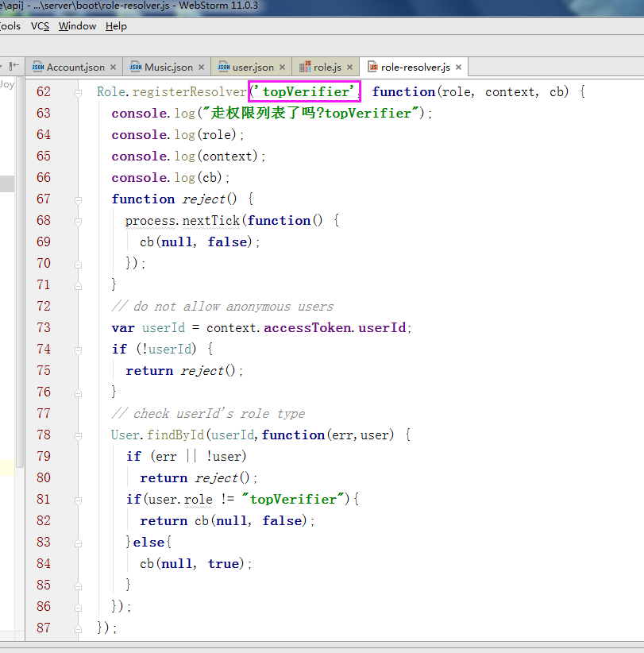
Task: Click the Chinese log string on line 63
Action: [x=310, y=114]
